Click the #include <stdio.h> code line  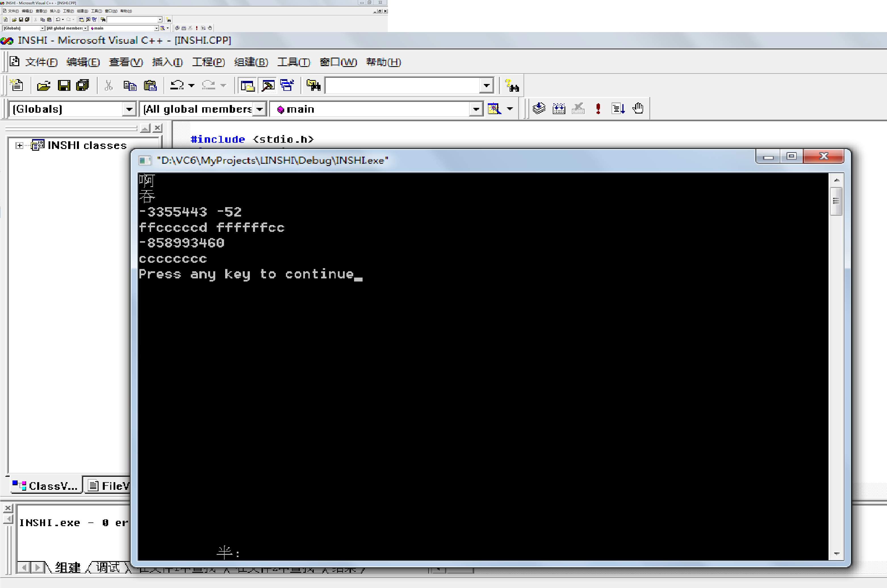252,139
